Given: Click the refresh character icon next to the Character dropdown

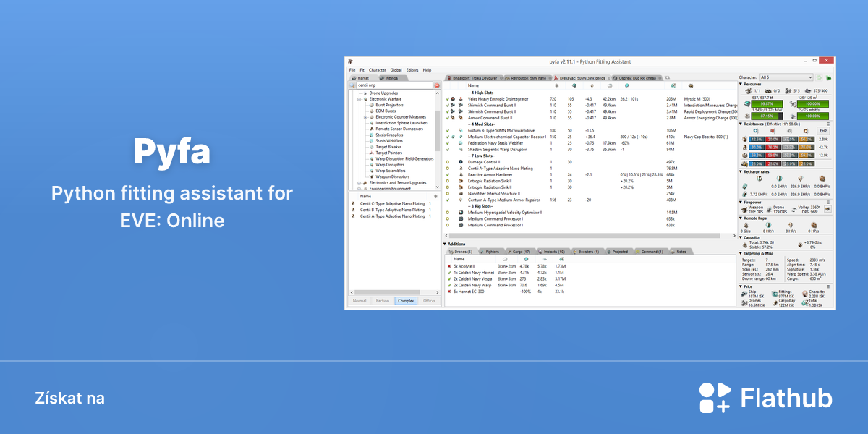Looking at the screenshot, I should (x=820, y=77).
